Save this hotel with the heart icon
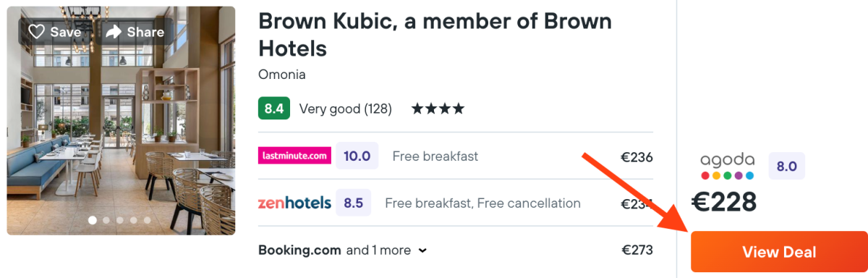Screen dimensions: 868x278 coord(36,32)
